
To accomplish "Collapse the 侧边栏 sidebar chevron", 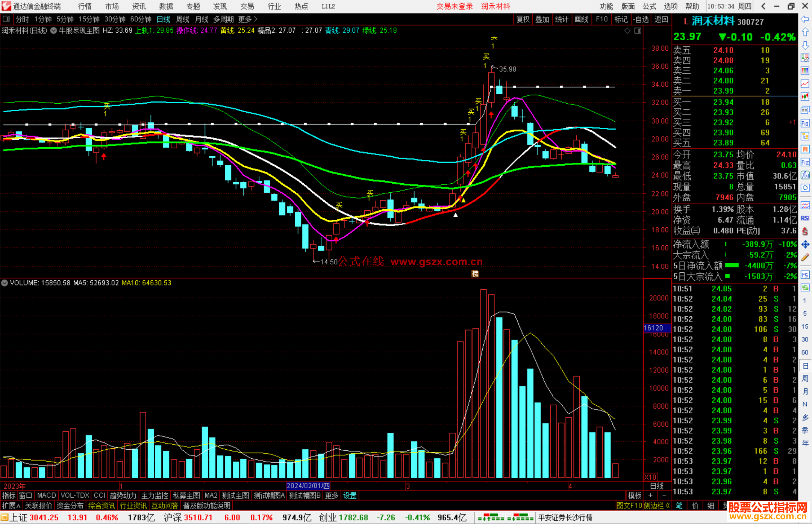I will click(668, 506).
